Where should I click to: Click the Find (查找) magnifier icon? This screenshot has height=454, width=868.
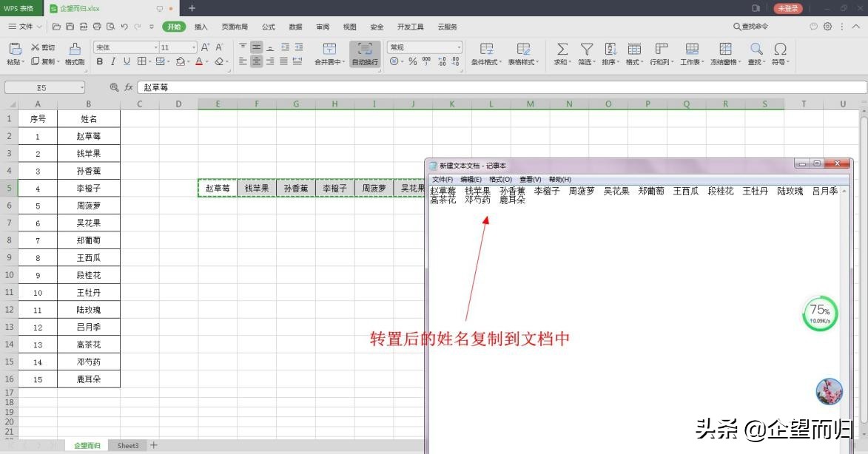click(x=756, y=49)
